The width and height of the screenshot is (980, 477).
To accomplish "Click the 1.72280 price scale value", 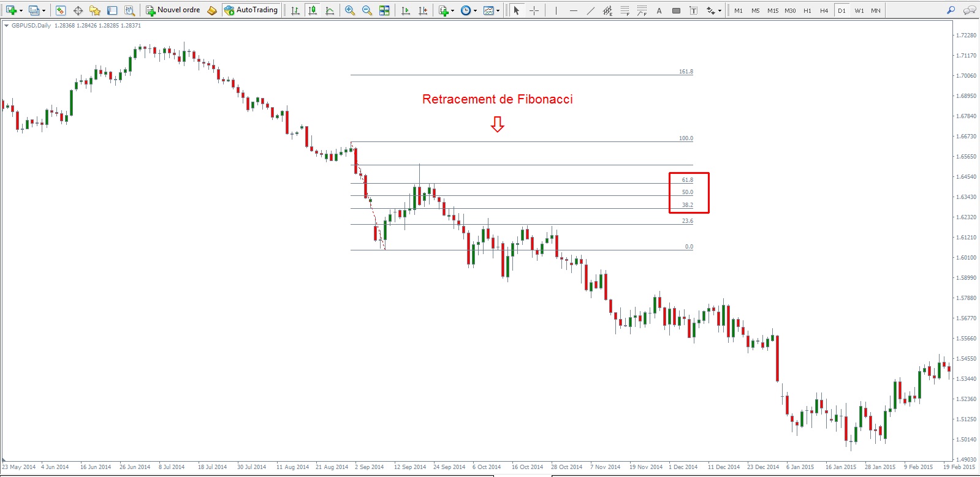I will 967,36.
